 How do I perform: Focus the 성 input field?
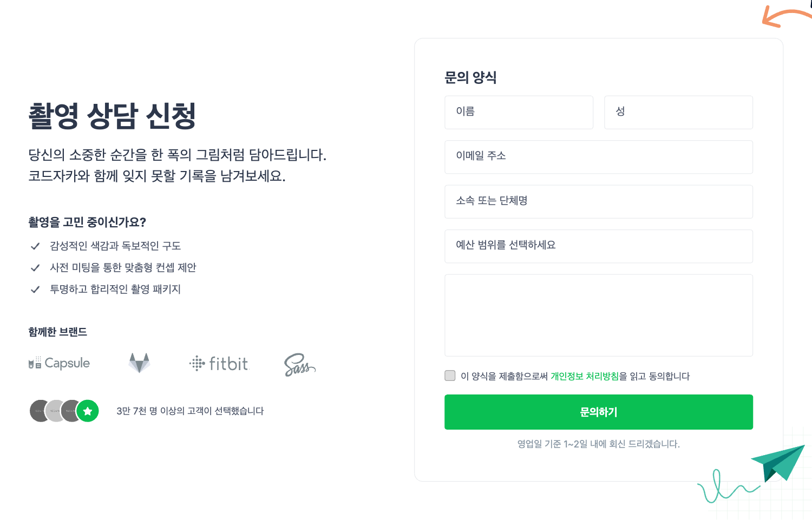(678, 113)
